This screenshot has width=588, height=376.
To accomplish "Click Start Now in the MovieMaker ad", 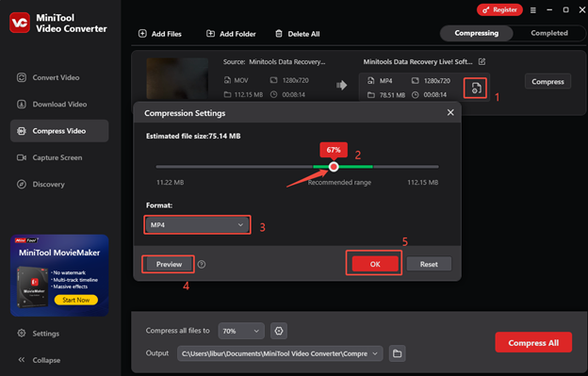I will (x=75, y=300).
